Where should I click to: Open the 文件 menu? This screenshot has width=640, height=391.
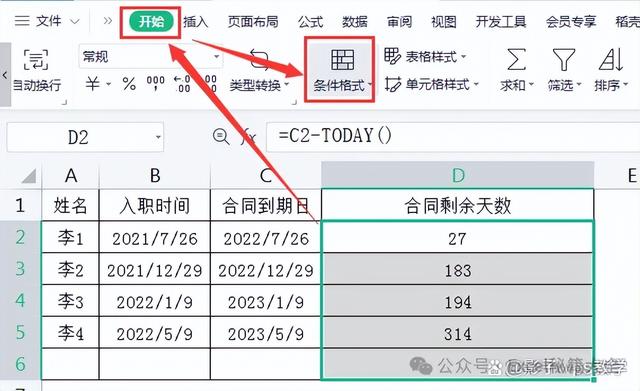click(x=47, y=21)
